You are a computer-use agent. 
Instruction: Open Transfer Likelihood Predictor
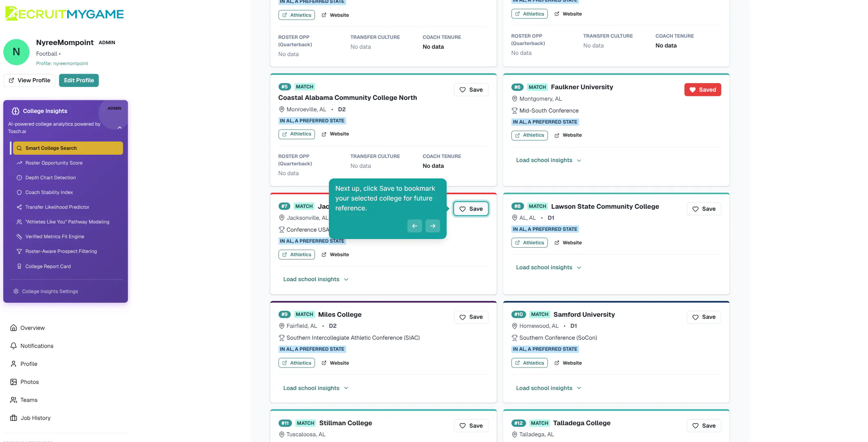click(57, 207)
